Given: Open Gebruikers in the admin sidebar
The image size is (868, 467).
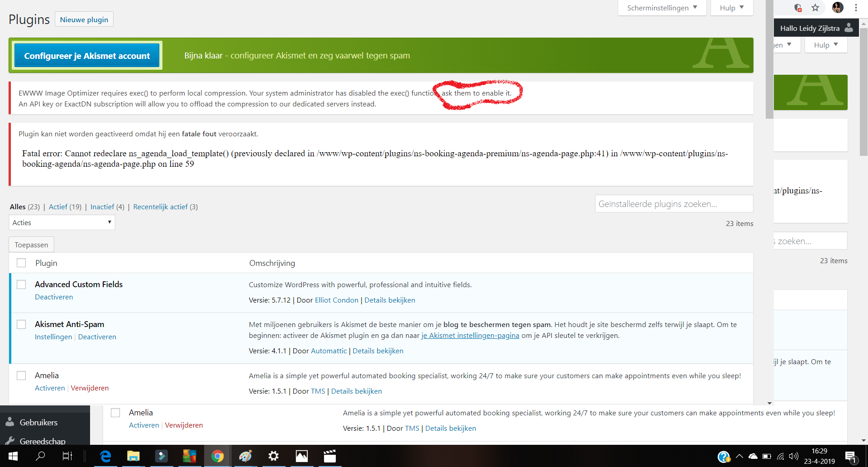Looking at the screenshot, I should pyautogui.click(x=38, y=422).
